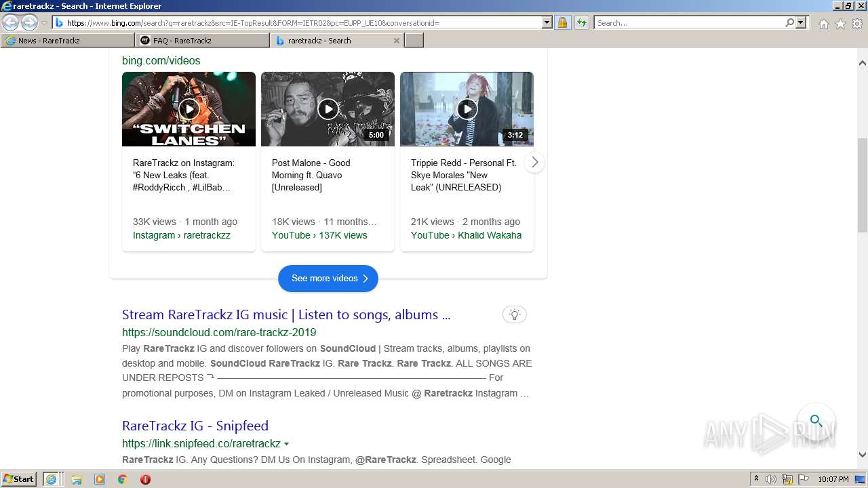Open Post Malone - Good Morning title
The image size is (868, 488).
311,175
